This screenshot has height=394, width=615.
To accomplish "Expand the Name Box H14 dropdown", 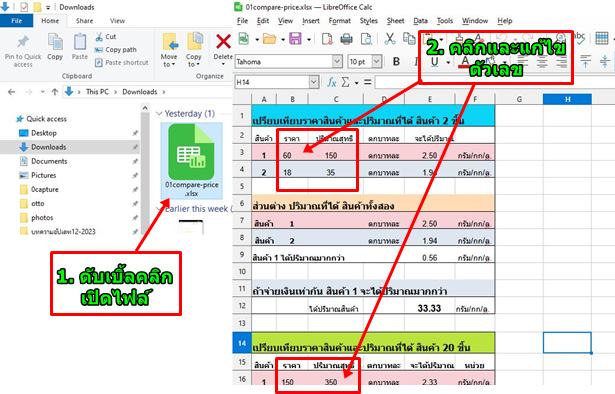I will 314,82.
